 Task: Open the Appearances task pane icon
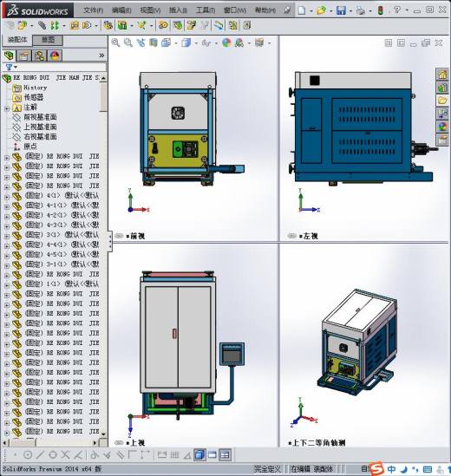tap(442, 127)
